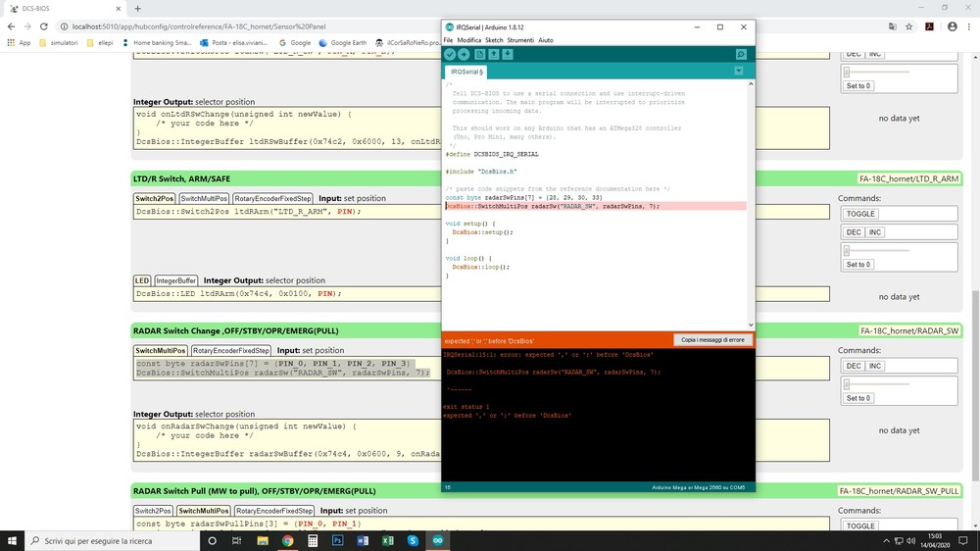Screen dimensions: 980x551
Task: Switch the LTD/R ARM output to IntegerBuffer
Action: [176, 280]
